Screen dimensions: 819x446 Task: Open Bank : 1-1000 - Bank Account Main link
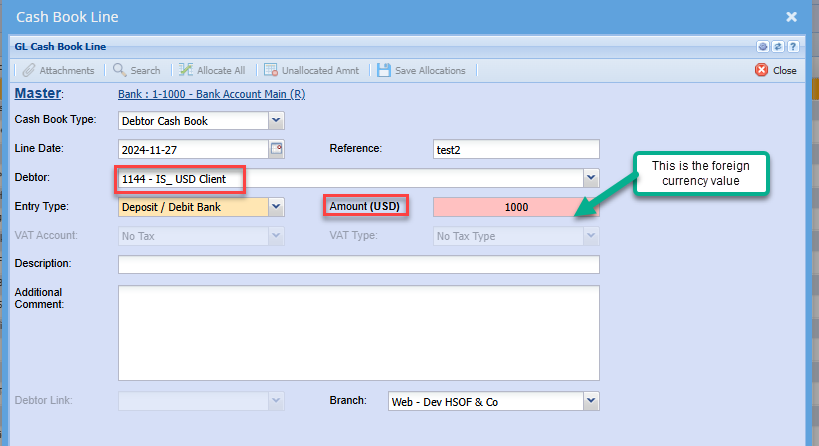pos(212,94)
